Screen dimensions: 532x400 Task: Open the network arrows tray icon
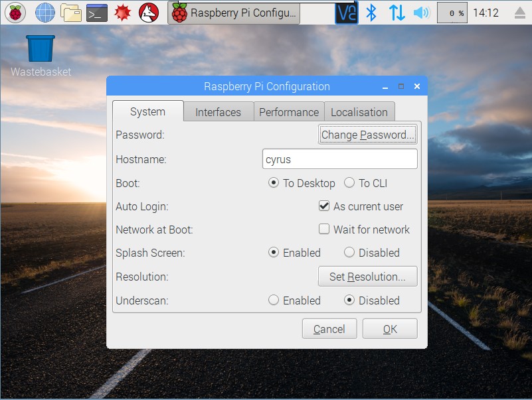(x=397, y=13)
